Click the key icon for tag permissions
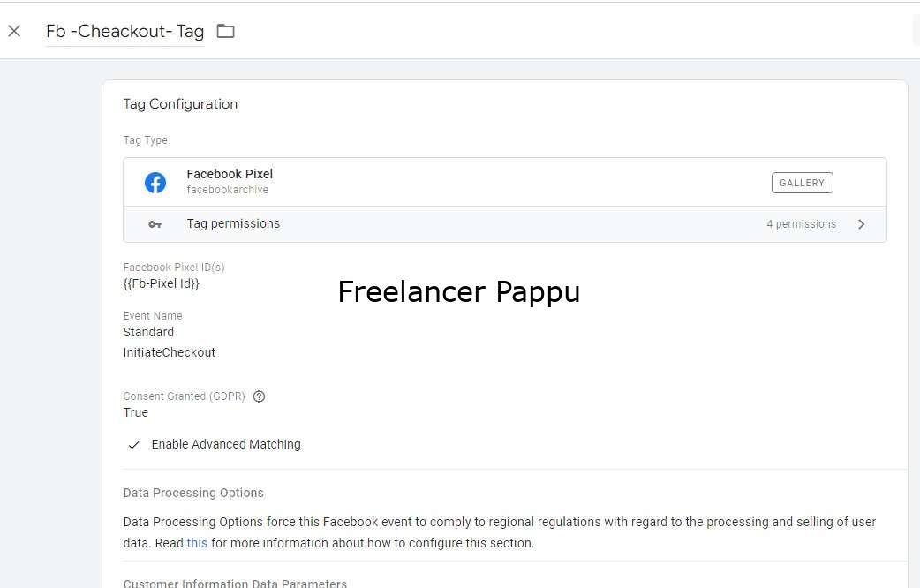920x588 pixels. [155, 224]
